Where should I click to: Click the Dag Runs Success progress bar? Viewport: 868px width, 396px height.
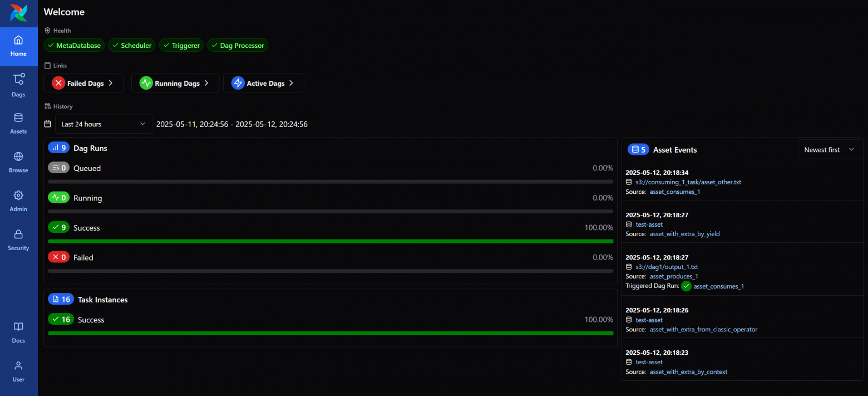(331, 241)
